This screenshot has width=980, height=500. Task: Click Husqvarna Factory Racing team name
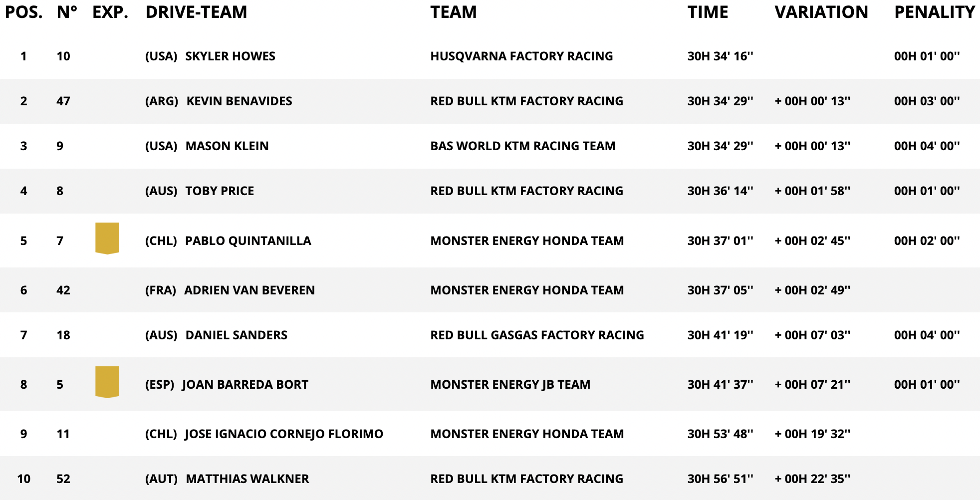tap(521, 56)
